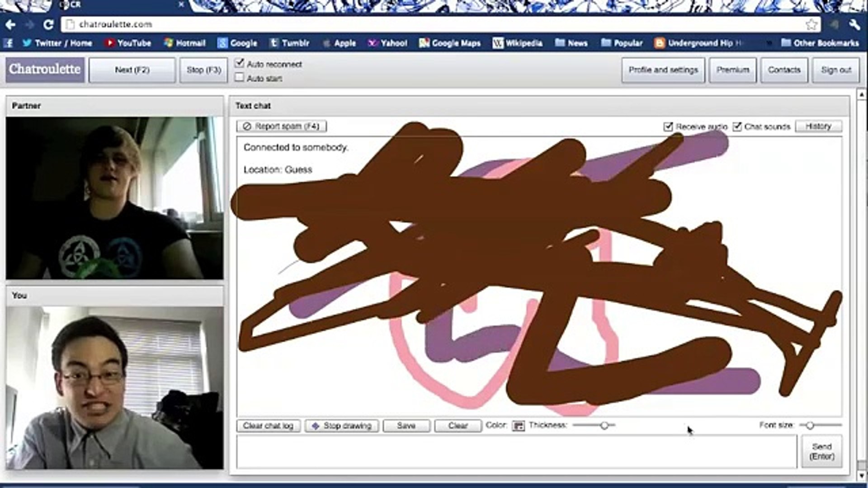Open the Twitter / Home bookmark
Image resolution: width=868 pixels, height=488 pixels.
tap(57, 43)
